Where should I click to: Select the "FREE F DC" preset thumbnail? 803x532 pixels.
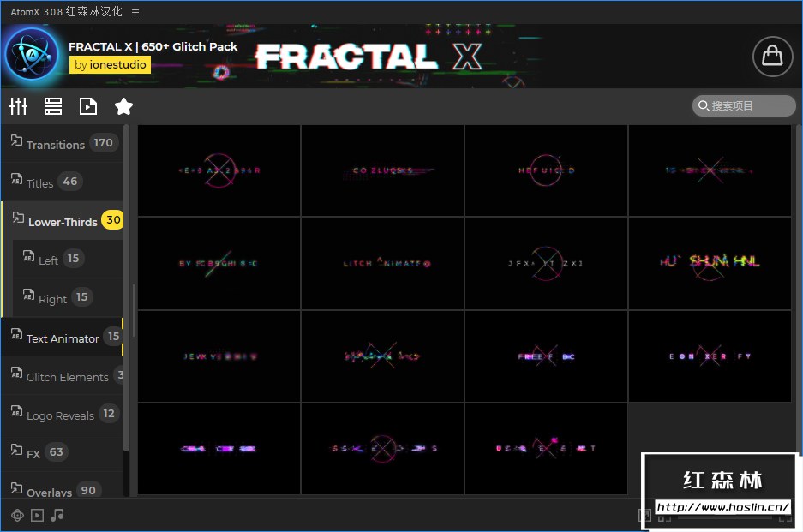click(546, 356)
